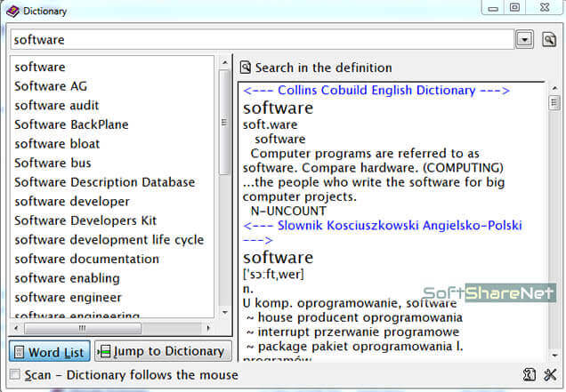Image resolution: width=566 pixels, height=392 pixels.
Task: Click the Collins Cobuild English Dictionary heading
Action: pyautogui.click(x=376, y=90)
